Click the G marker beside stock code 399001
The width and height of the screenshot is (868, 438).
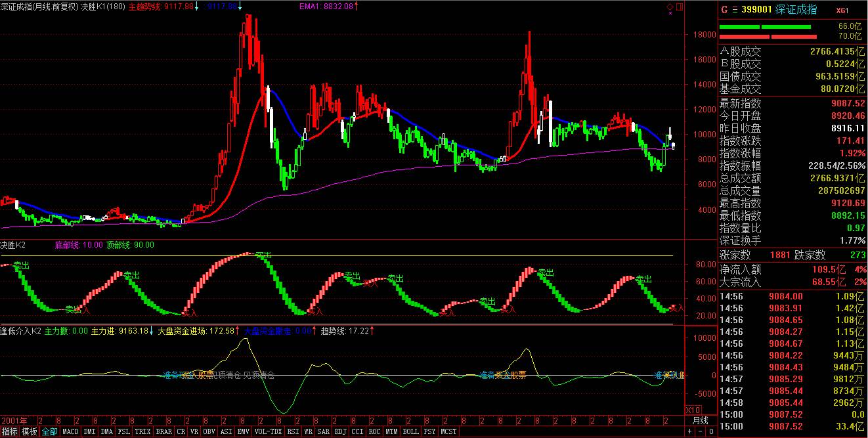click(725, 10)
